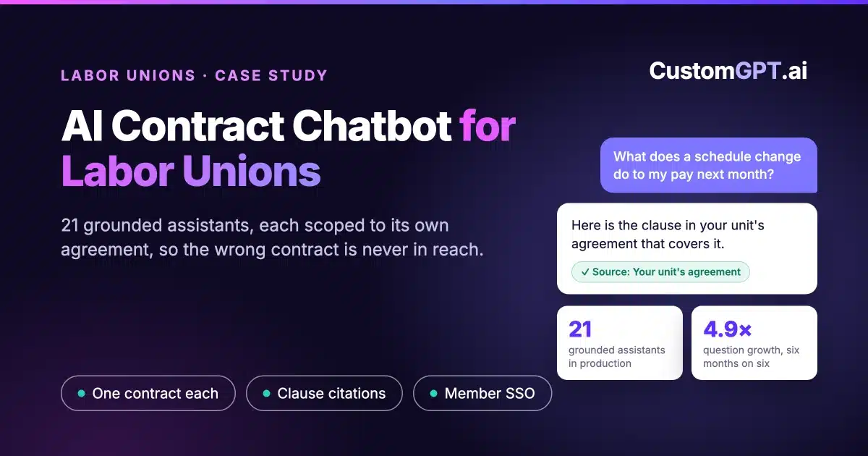Click the gradient Labor Unions headline text
868x456 pixels.
[191, 172]
